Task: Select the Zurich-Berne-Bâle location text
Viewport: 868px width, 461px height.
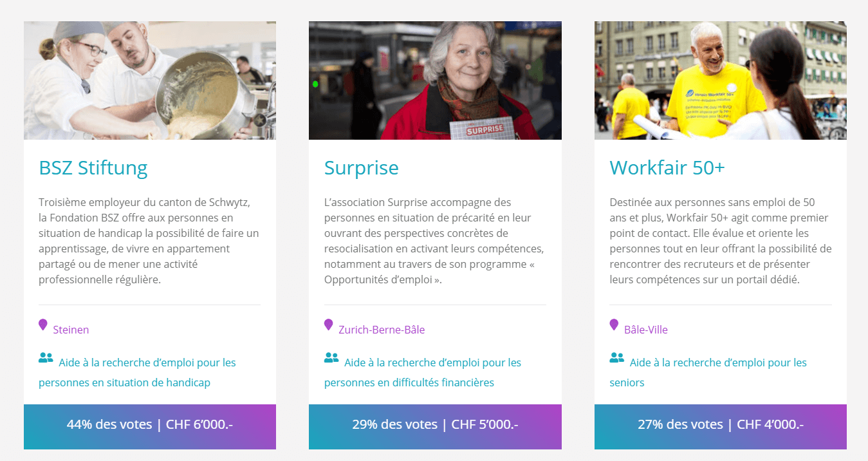Action: click(x=382, y=330)
